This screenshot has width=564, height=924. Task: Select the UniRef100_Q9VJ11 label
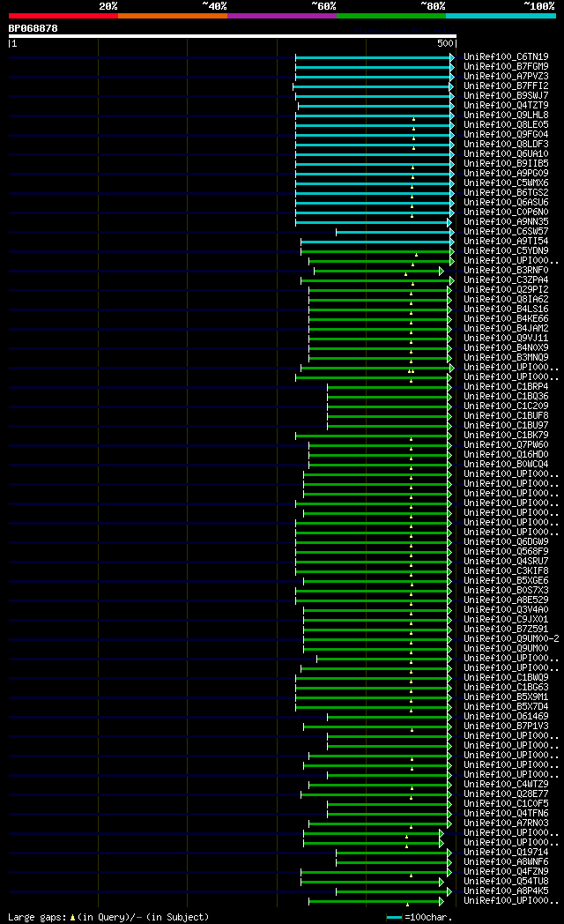pyautogui.click(x=506, y=339)
